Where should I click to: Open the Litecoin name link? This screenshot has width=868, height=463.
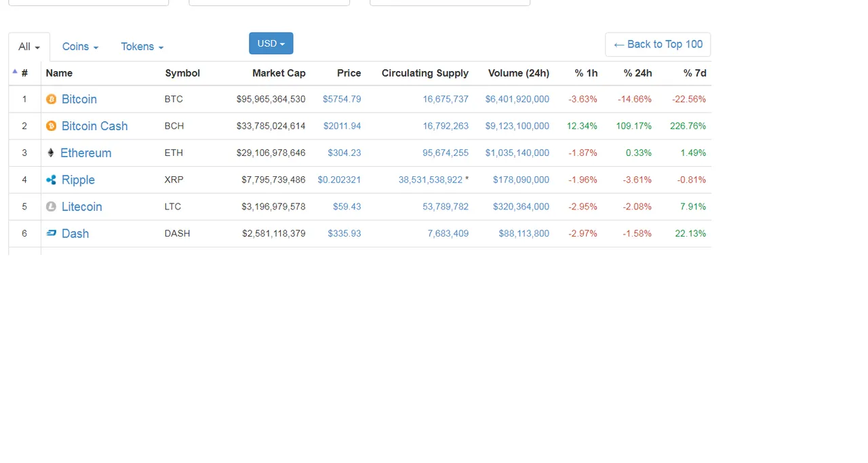click(81, 207)
